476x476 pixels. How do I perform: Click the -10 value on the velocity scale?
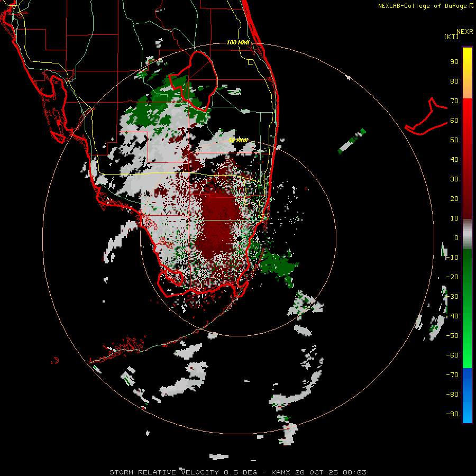pos(452,258)
